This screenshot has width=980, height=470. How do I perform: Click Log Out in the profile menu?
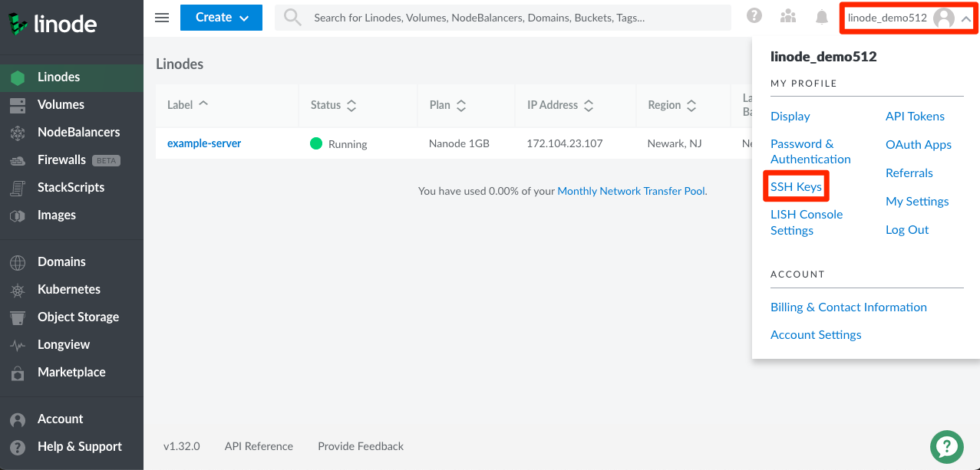(x=906, y=229)
